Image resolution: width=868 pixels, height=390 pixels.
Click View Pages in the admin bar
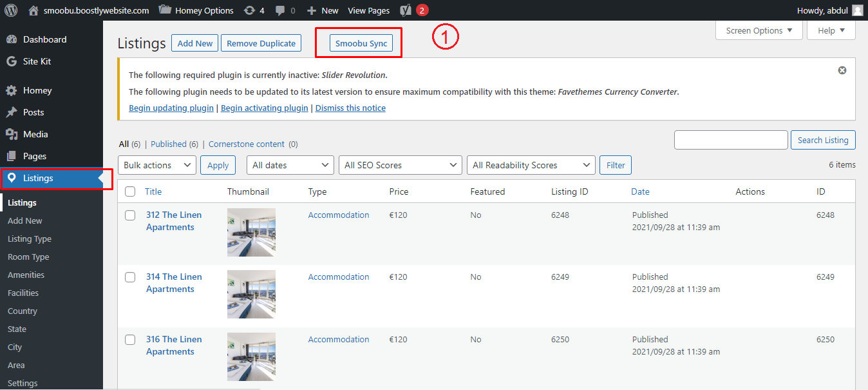(x=368, y=10)
